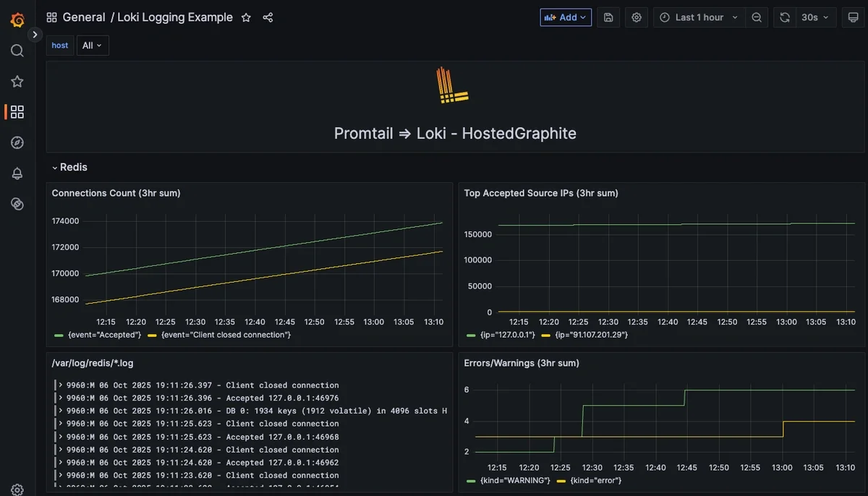Open the 30s refresh interval dropdown
Screen dimensions: 868x496
(814, 17)
